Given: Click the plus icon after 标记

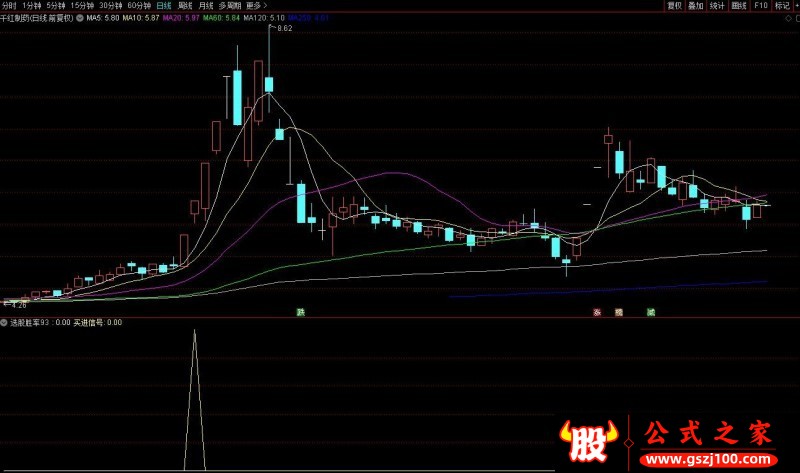Looking at the screenshot, I should click(796, 6).
